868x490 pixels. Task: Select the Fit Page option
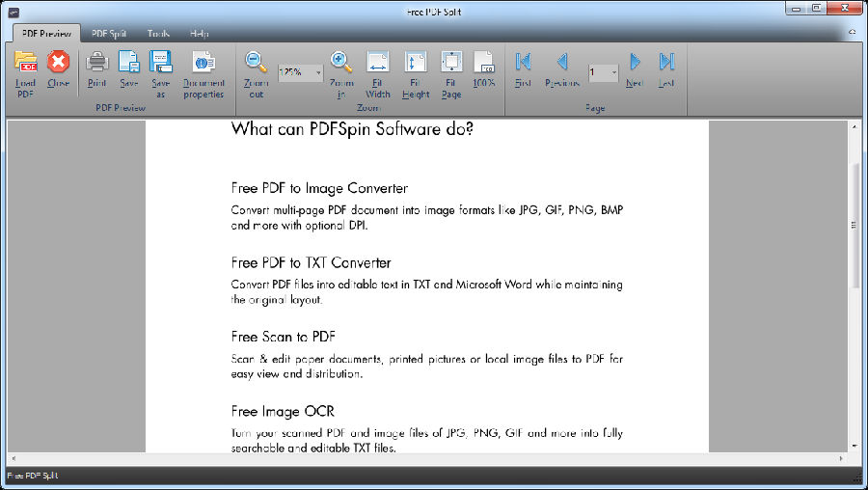click(x=451, y=63)
